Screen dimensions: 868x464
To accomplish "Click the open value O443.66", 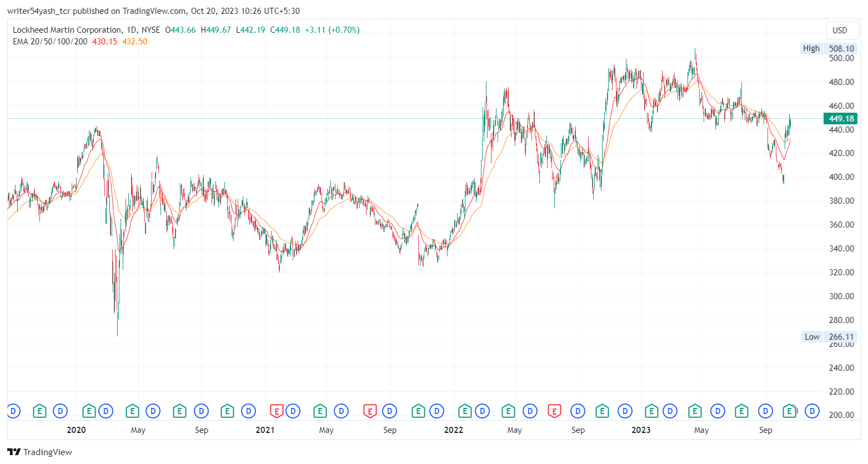I will 180,30.
